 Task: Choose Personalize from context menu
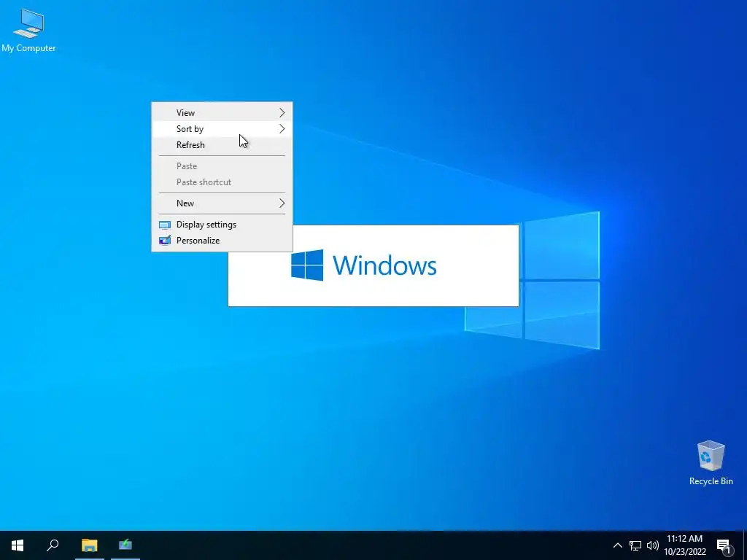pos(222,241)
